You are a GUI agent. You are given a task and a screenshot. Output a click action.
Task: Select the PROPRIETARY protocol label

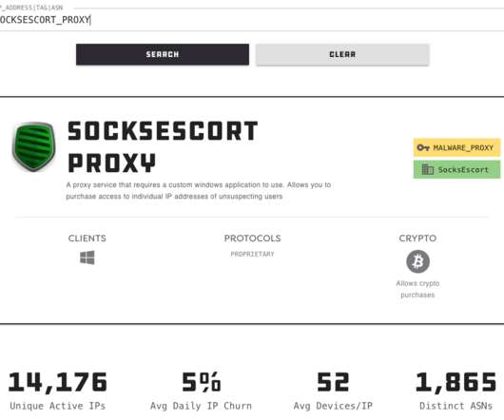[x=252, y=254]
